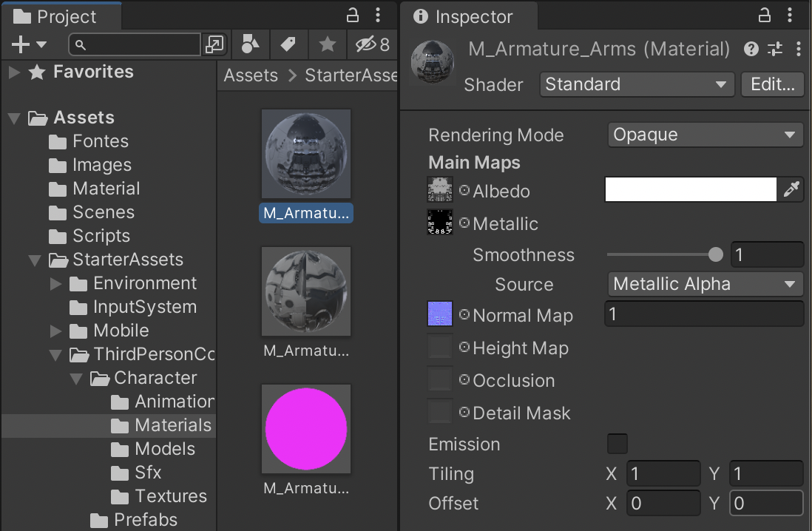Click the Edit... shader button

point(772,84)
